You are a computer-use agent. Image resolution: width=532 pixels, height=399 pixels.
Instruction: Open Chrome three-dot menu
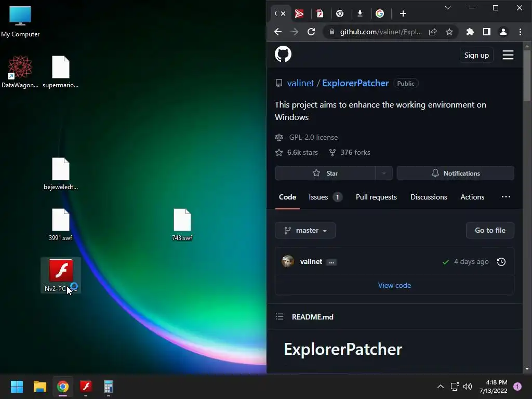tap(520, 32)
